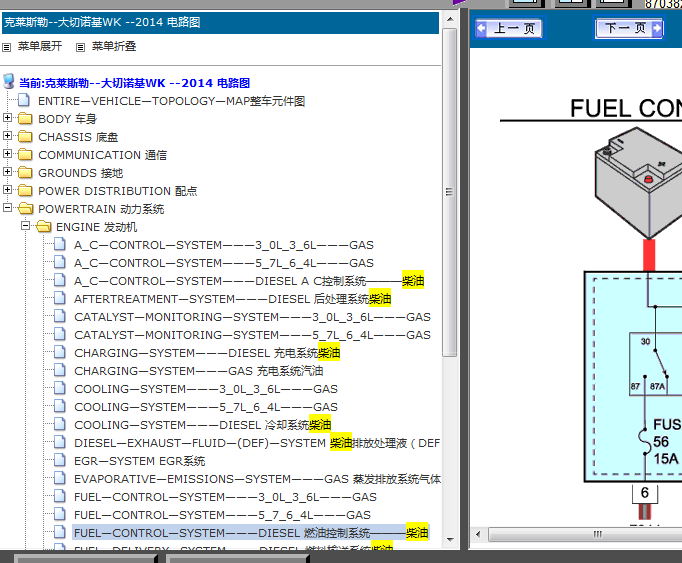
Task: Click the 菜单折叠 link text
Action: 114,47
